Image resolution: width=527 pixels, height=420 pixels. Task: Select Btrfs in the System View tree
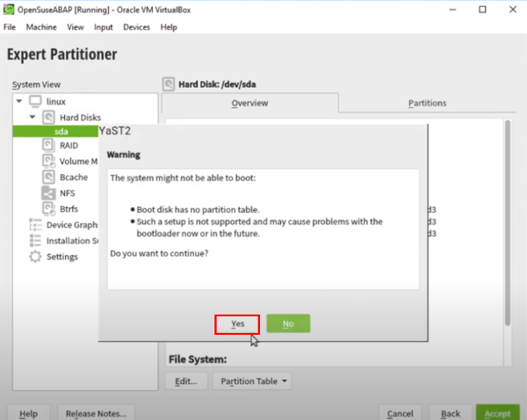[69, 209]
